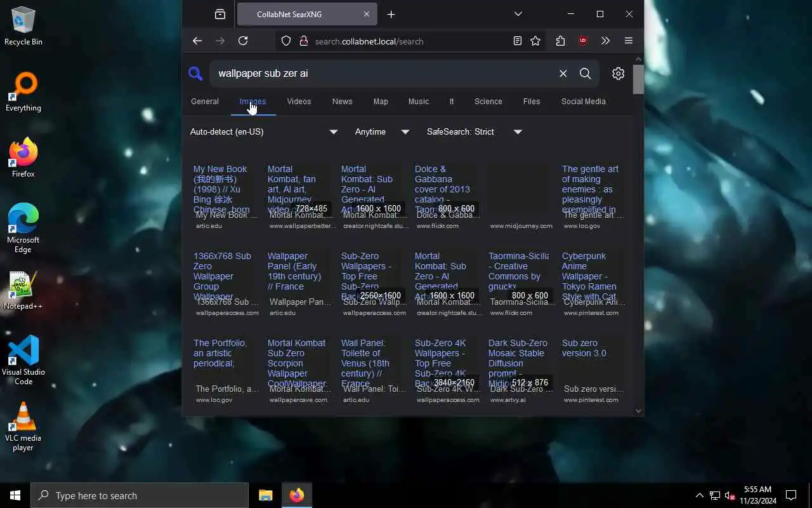This screenshot has width=812, height=508.
Task: Open Notepad++ desktop shortcut
Action: tap(23, 290)
